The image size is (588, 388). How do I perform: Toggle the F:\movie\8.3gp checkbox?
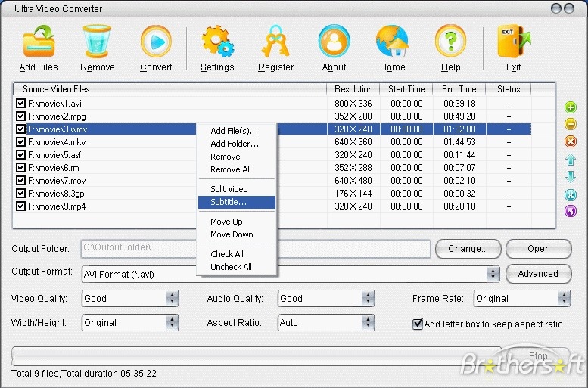(20, 194)
